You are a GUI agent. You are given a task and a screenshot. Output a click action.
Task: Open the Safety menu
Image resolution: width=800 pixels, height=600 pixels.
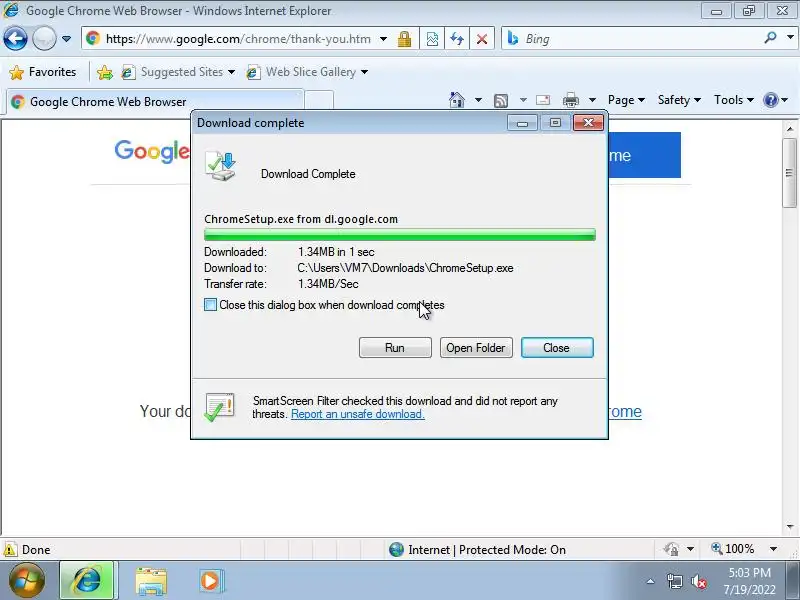click(679, 100)
